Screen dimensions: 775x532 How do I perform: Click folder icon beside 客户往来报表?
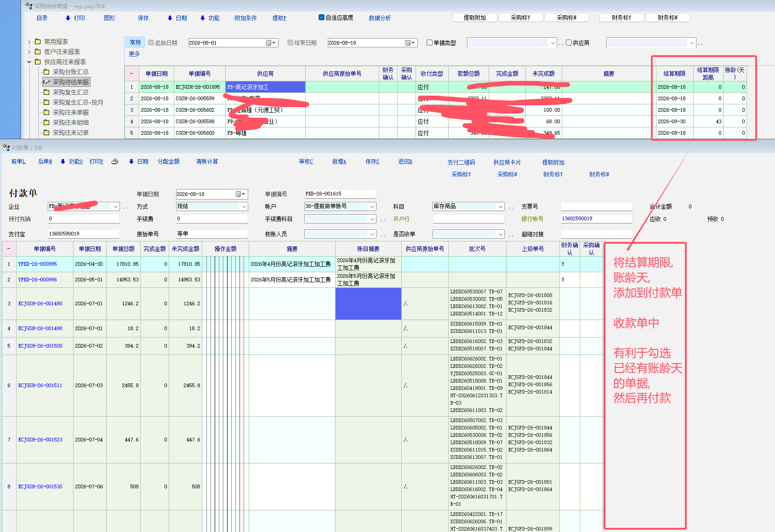point(38,51)
